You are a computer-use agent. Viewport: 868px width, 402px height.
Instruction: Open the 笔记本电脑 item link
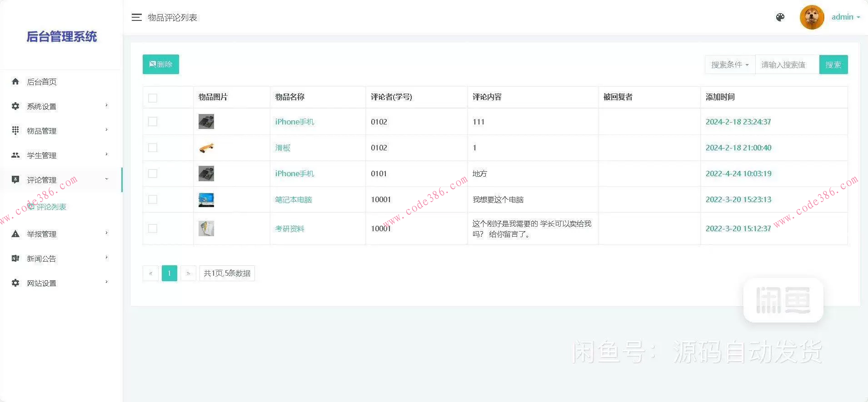point(294,199)
